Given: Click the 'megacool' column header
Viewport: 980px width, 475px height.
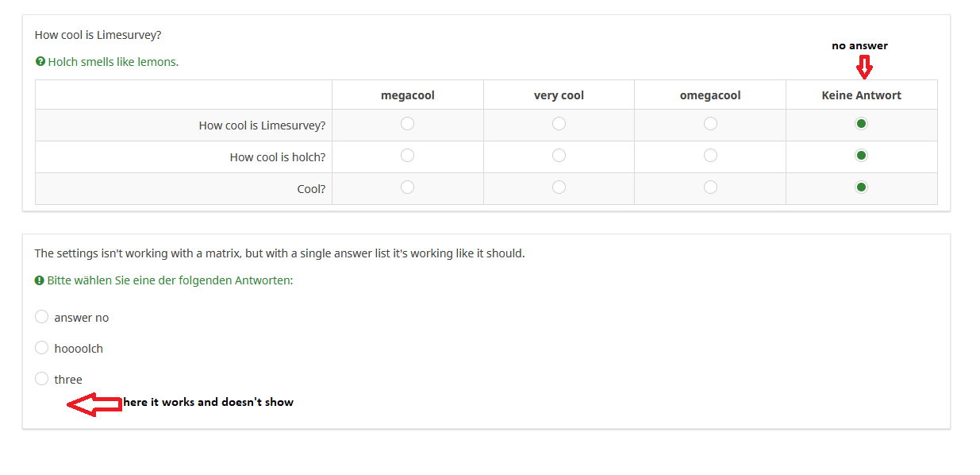Looking at the screenshot, I should 408,95.
